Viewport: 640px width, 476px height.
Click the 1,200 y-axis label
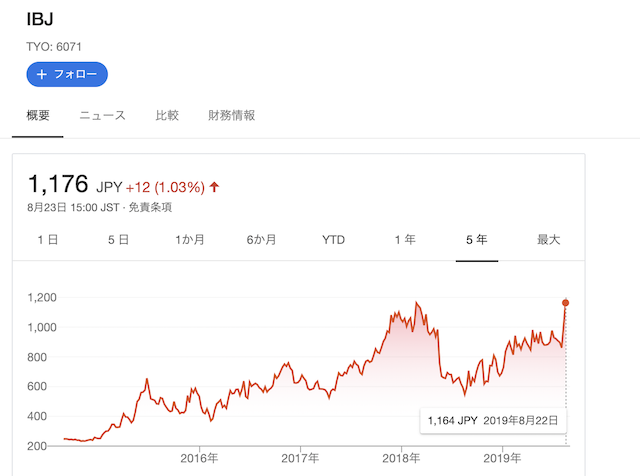(x=42, y=298)
